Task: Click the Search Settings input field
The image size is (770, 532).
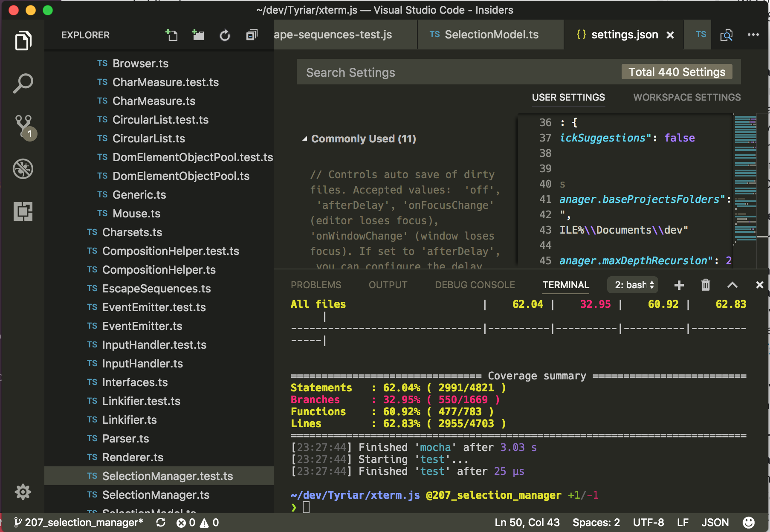Action: [426, 72]
